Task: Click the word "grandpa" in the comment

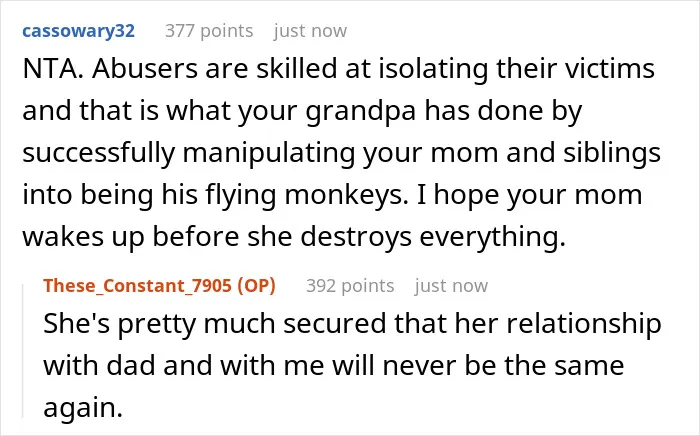Action: click(361, 111)
